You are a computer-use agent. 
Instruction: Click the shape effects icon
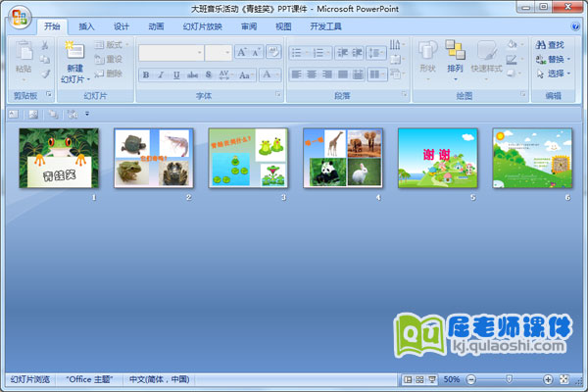(512, 73)
